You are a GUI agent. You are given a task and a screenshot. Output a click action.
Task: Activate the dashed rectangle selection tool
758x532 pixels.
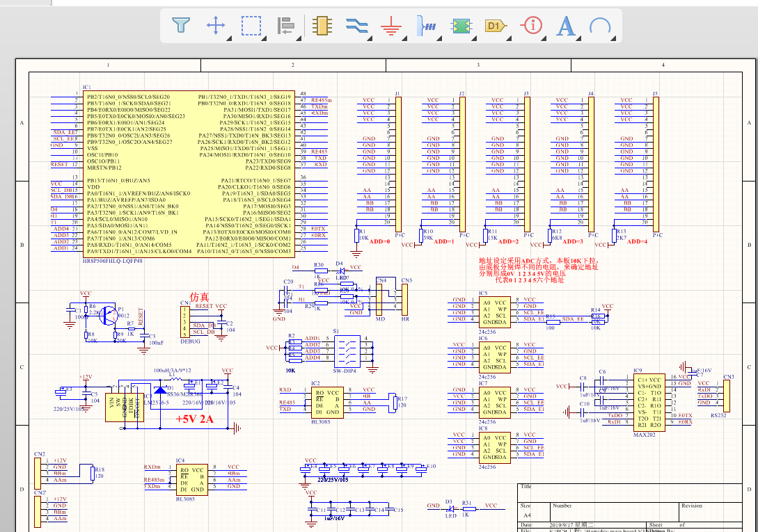251,26
